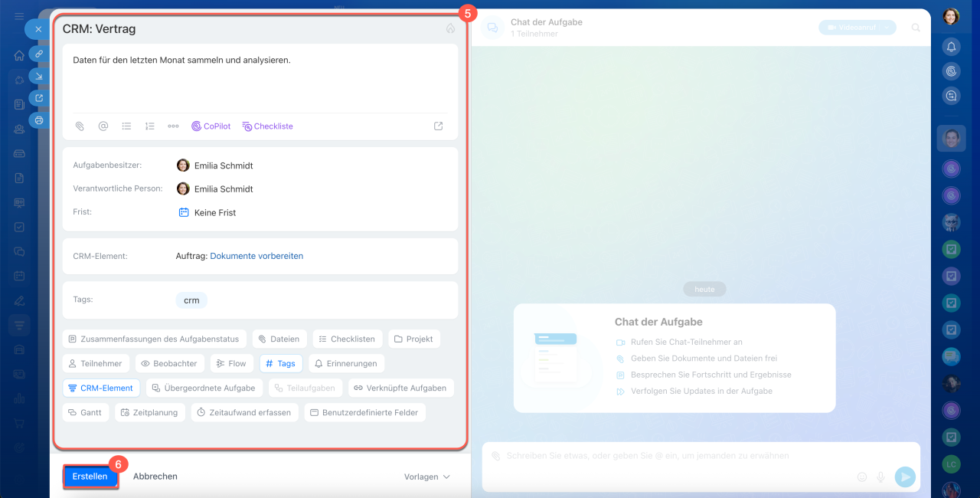Add the Beobachter section
980x498 pixels.
click(x=169, y=363)
